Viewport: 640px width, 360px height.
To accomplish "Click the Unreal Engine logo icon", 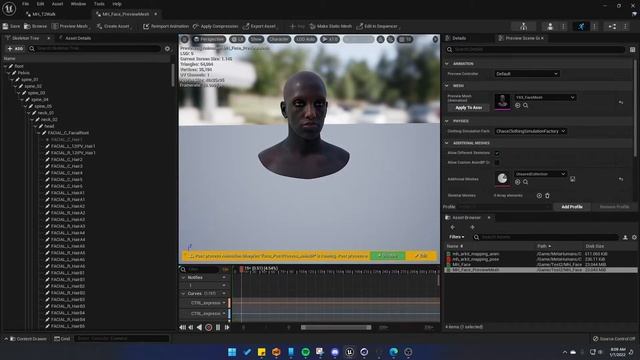I will coord(9,8).
